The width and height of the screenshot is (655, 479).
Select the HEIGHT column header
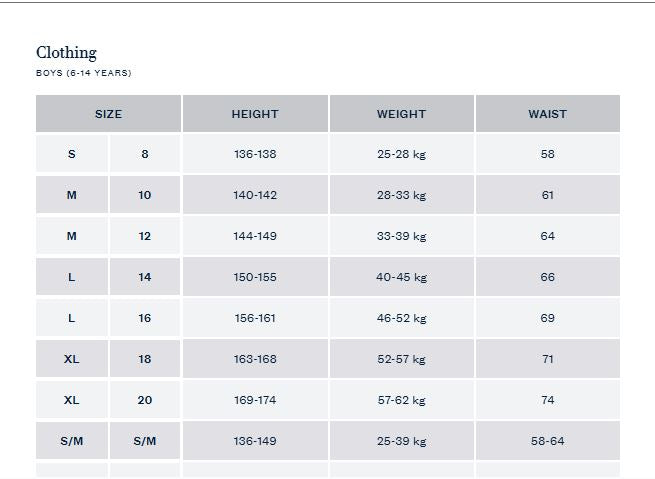point(255,114)
